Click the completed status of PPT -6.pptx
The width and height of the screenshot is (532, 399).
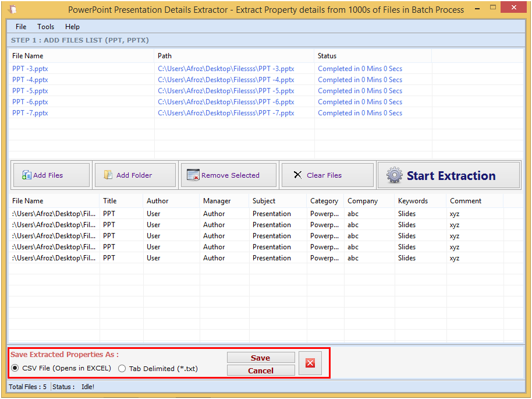click(360, 102)
